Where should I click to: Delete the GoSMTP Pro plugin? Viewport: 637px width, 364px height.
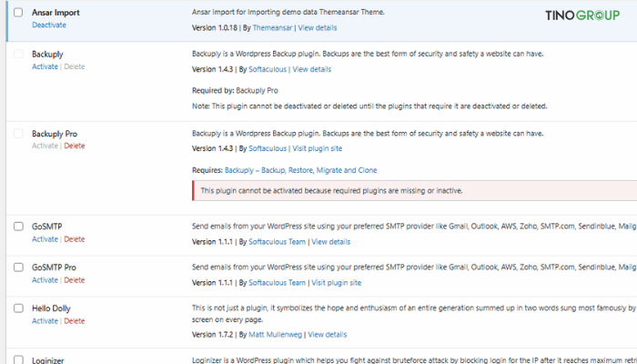click(x=75, y=280)
